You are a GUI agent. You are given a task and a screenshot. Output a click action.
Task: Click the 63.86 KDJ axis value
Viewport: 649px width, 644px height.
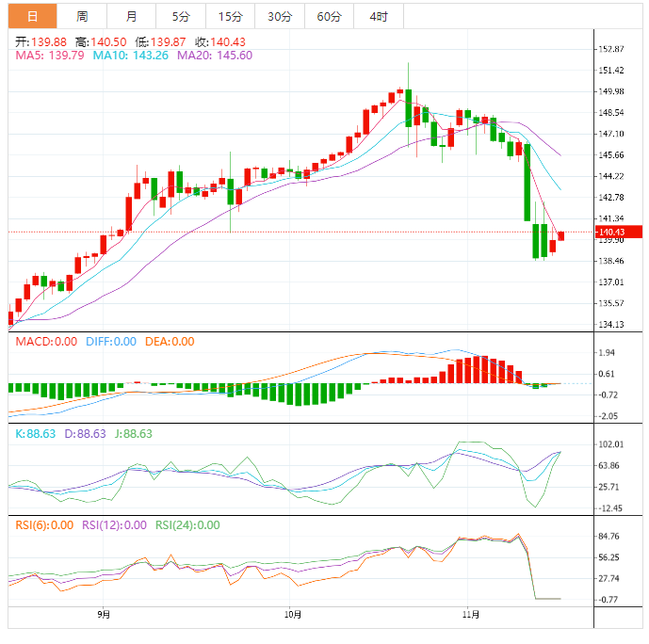coord(608,465)
